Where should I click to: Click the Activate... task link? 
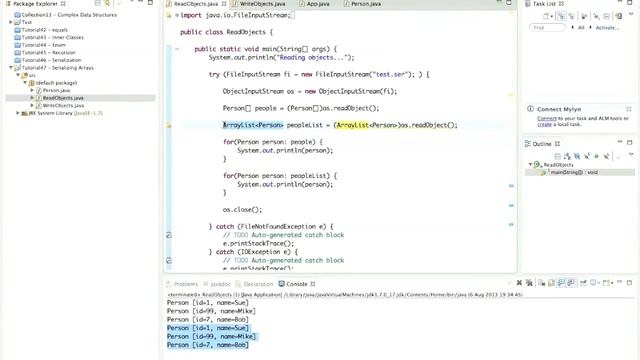pyautogui.click(x=607, y=28)
